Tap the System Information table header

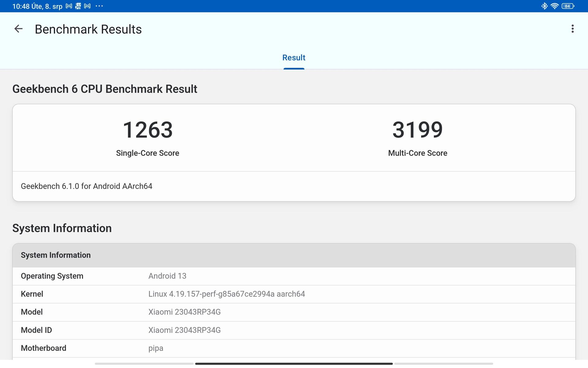(x=294, y=255)
